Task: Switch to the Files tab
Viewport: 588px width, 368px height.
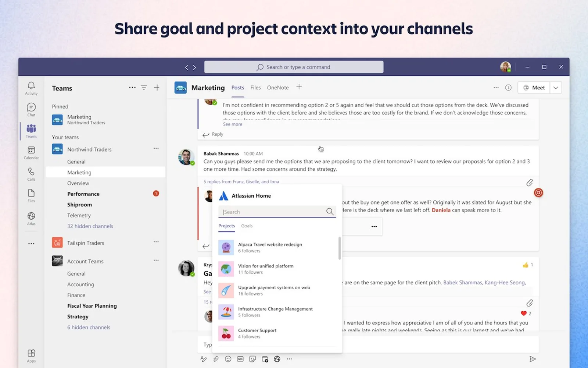Action: point(255,88)
